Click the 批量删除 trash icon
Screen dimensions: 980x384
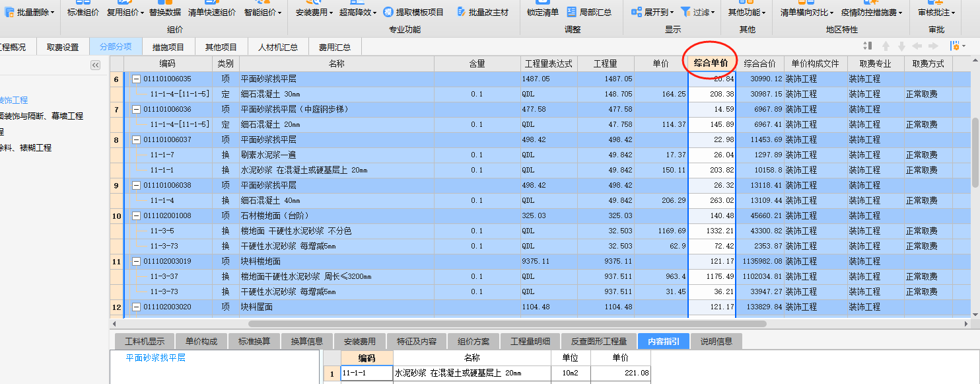(x=9, y=12)
